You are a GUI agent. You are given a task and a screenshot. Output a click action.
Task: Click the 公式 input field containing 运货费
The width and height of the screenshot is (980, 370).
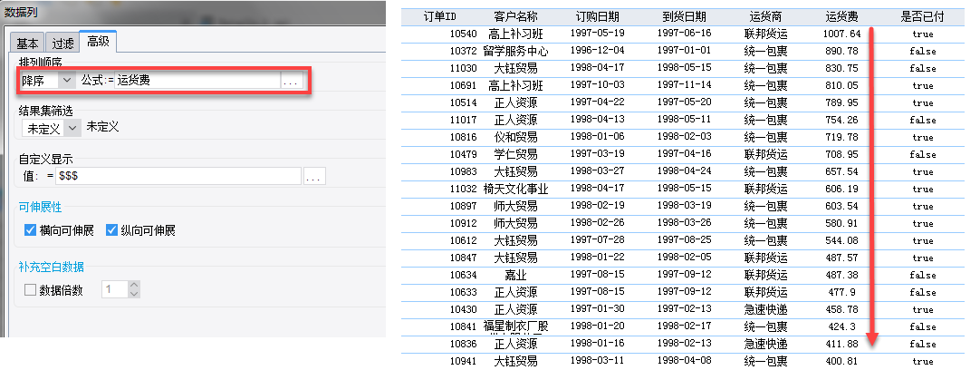click(197, 80)
